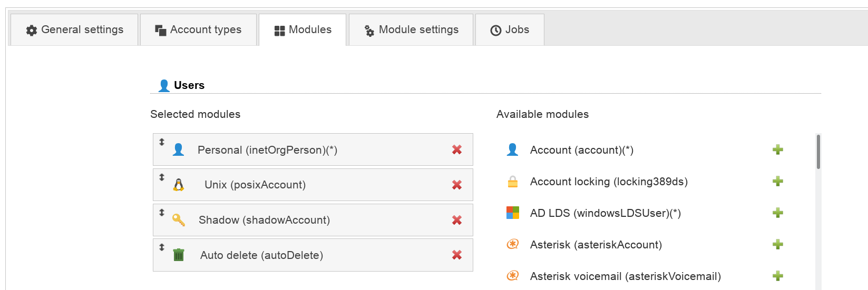Open the Jobs tab
The image size is (868, 290).
pos(510,30)
